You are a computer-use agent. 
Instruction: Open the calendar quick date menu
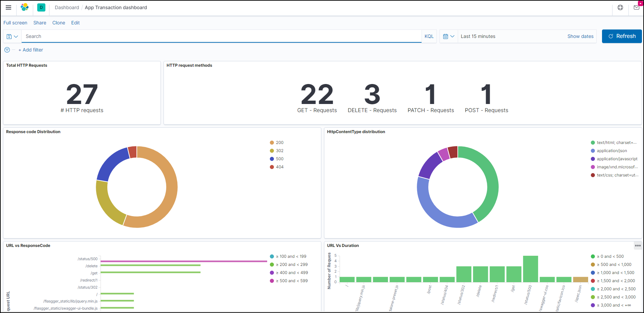[449, 36]
